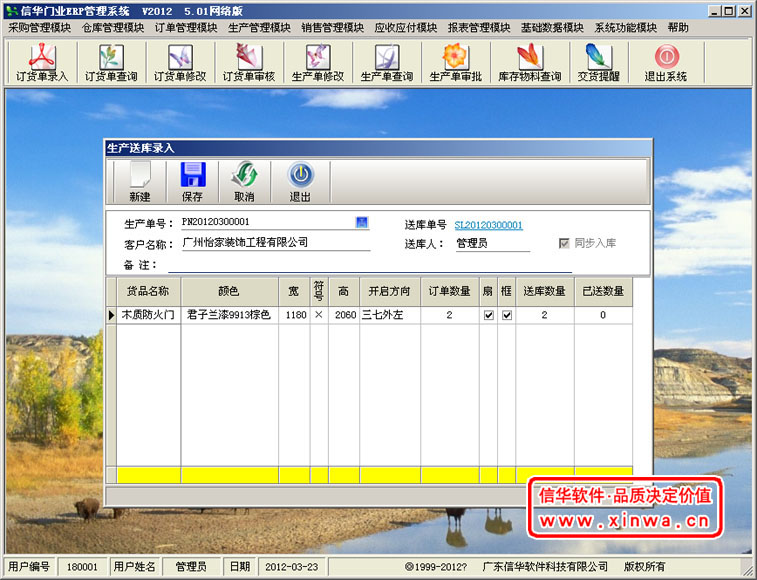Open 销售管理模块 menu
This screenshot has width=757, height=580.
point(333,28)
